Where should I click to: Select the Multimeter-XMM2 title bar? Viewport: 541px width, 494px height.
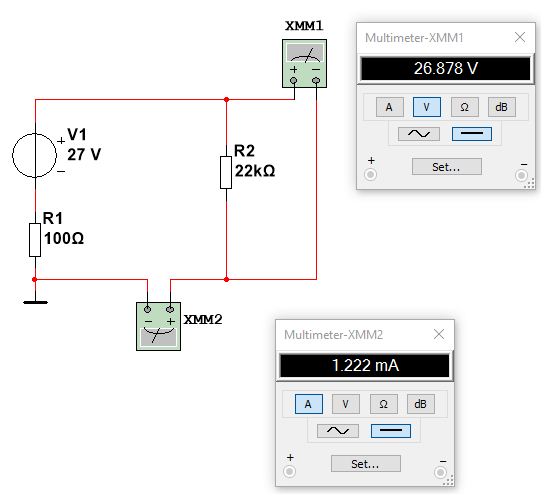tap(365, 335)
